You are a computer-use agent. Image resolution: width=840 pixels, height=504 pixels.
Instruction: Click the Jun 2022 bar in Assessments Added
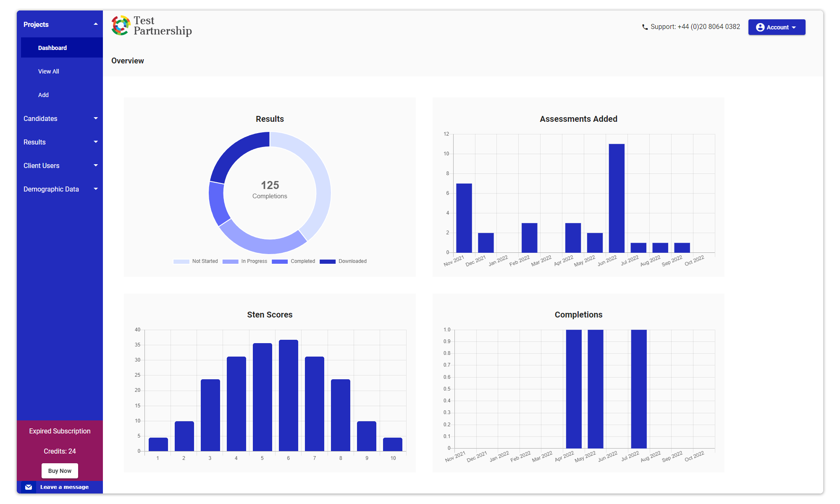617,198
